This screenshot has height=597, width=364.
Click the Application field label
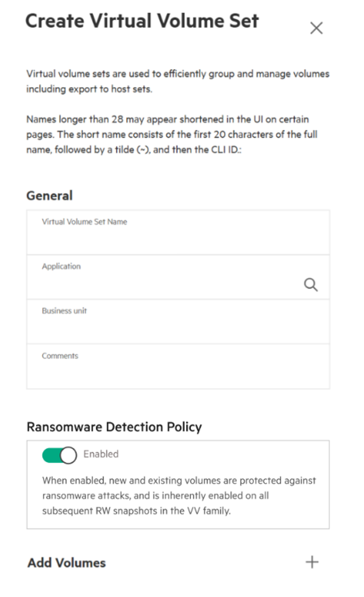pos(61,266)
